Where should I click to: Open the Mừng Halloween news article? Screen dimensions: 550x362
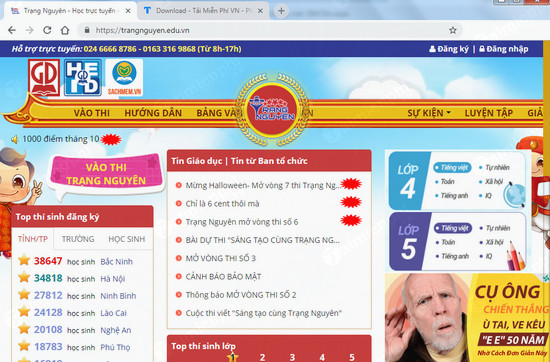point(263,185)
